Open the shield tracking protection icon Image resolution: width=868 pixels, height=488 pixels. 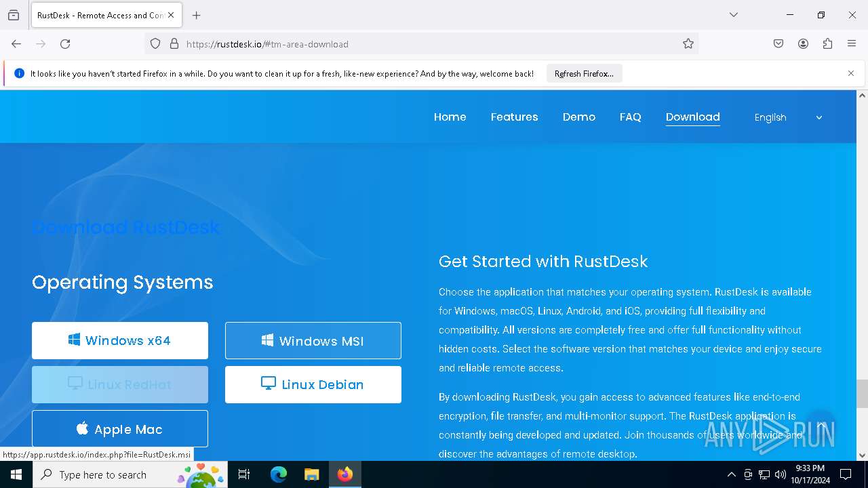coord(155,44)
